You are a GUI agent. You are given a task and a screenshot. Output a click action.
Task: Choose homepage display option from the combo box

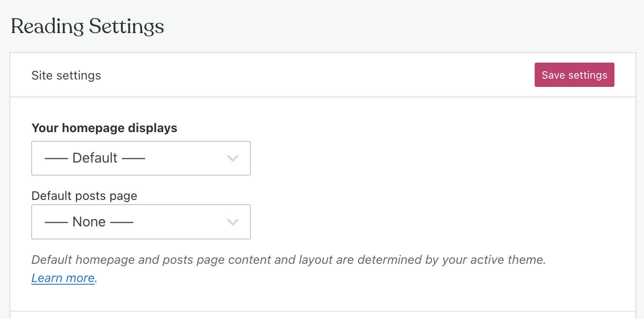tap(141, 158)
